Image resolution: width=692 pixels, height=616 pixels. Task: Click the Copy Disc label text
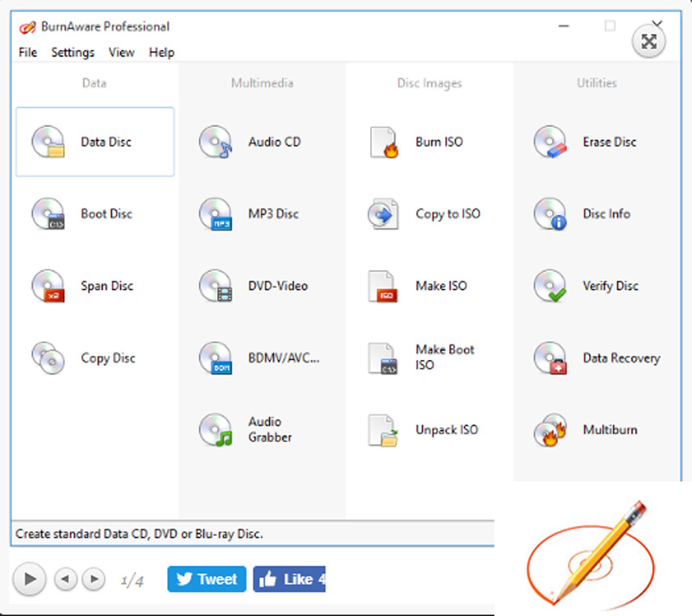click(107, 358)
